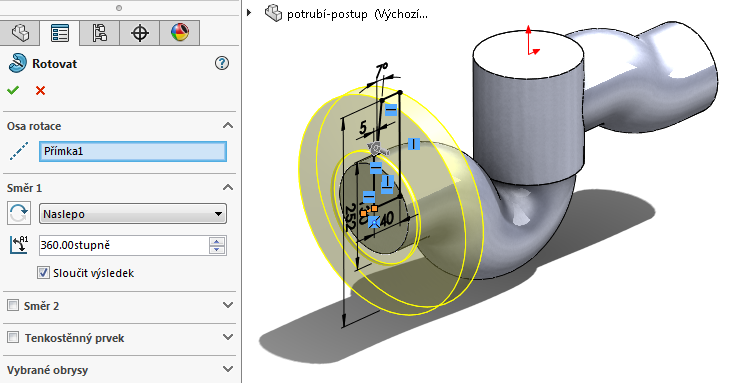Click the reverse direction button in Směr 1
Screen dimensions: 750x383
[x=19, y=213]
